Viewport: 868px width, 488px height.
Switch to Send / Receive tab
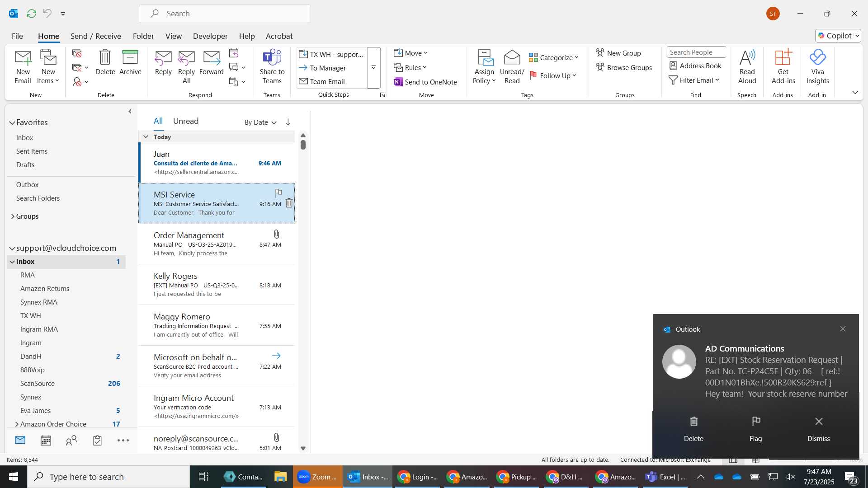[x=95, y=36]
